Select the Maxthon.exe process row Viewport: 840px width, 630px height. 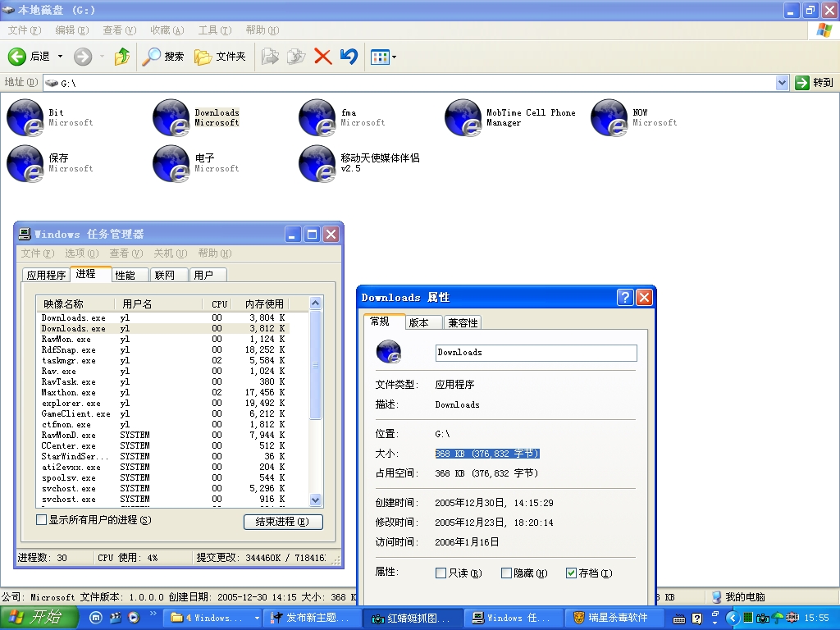(163, 392)
